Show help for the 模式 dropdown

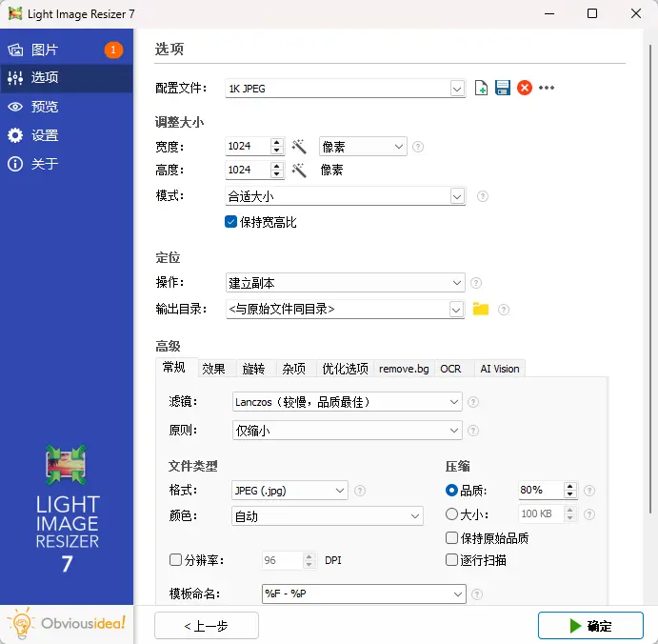[x=483, y=196]
